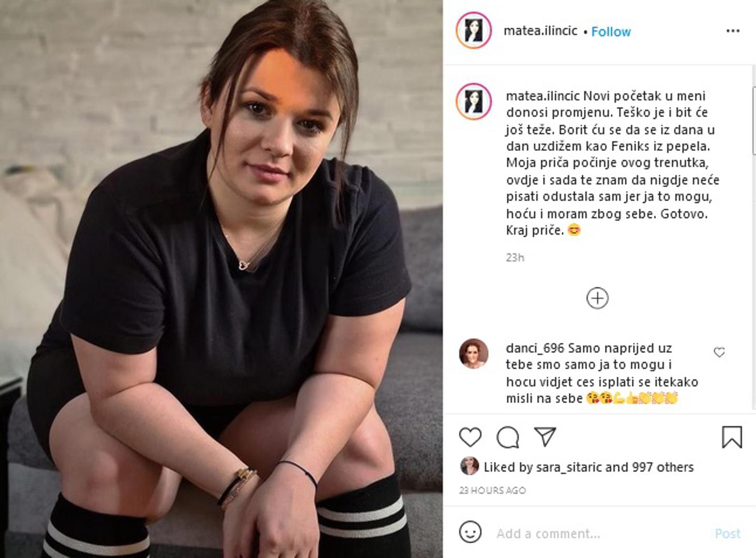Share the post with paper plane icon
The width and height of the screenshot is (756, 558).
point(545,437)
